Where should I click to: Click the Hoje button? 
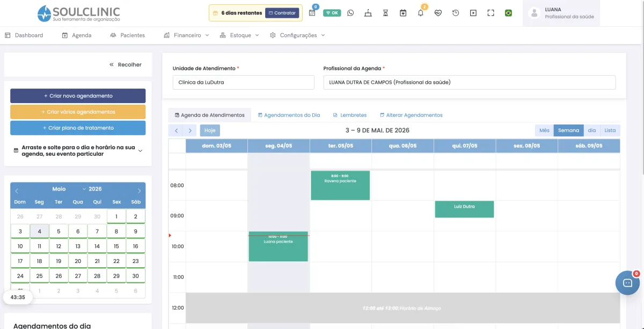pyautogui.click(x=210, y=130)
